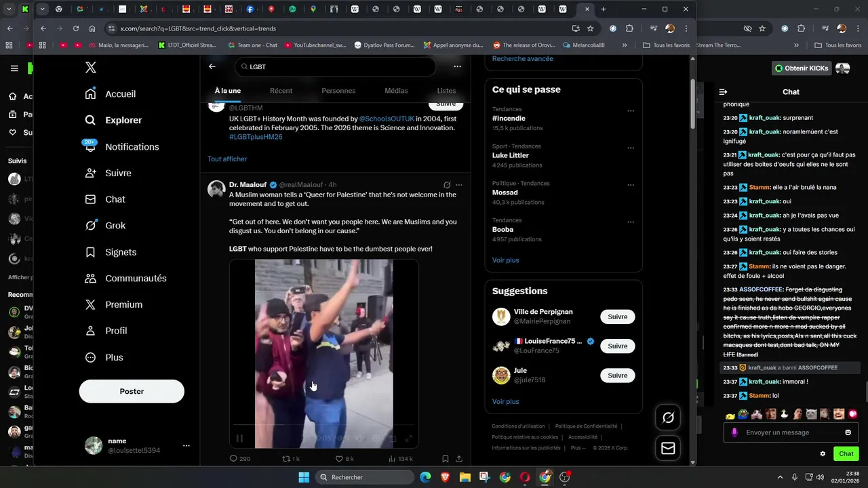
Task: Send message with green Chat button
Action: pos(846,453)
